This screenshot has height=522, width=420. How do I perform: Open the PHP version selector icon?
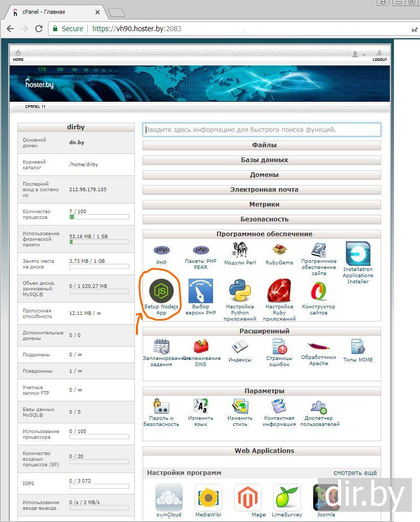[201, 291]
